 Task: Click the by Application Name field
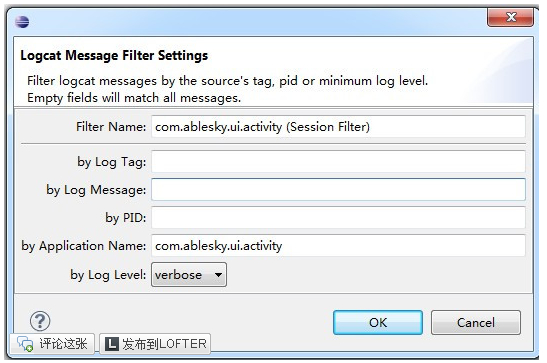point(338,245)
